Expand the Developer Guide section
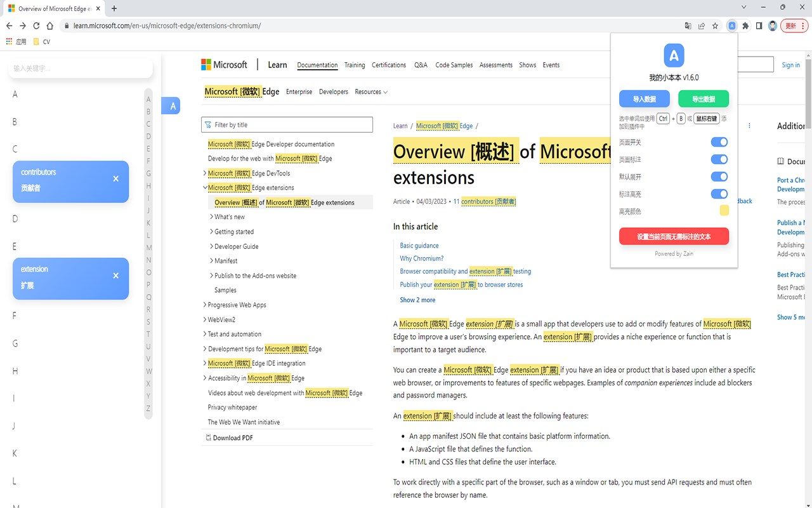Viewport: 812px width, 508px height. coord(211,246)
